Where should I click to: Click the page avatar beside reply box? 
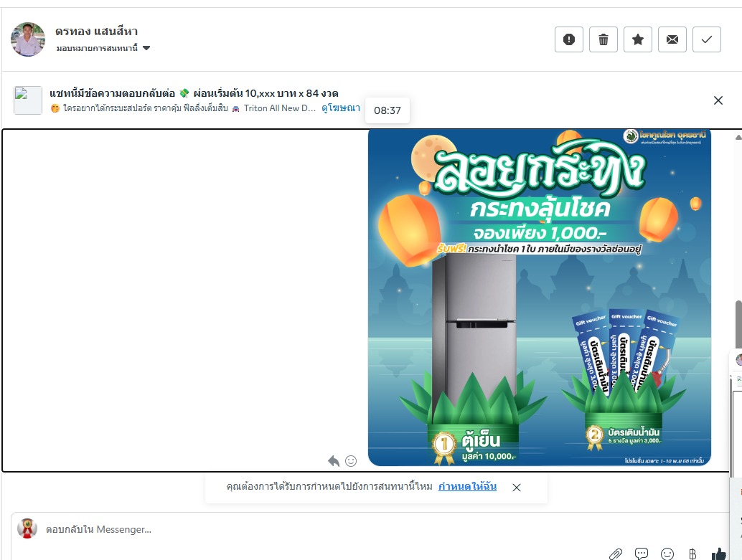click(27, 528)
